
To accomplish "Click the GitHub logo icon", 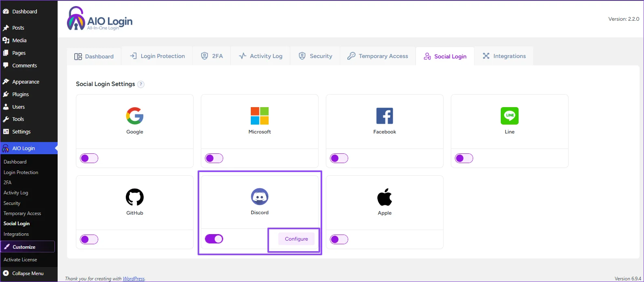I will (135, 197).
